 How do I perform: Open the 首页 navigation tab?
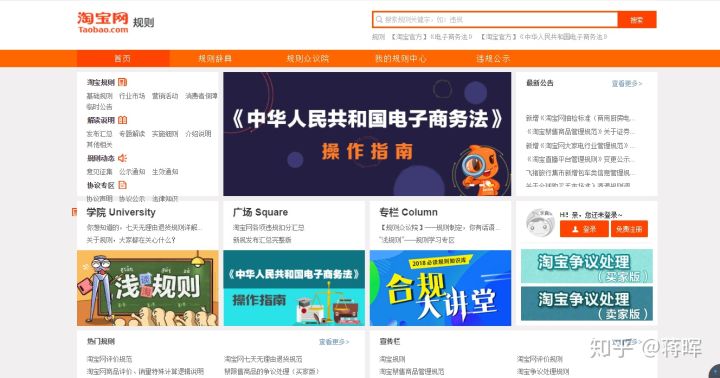(123, 58)
